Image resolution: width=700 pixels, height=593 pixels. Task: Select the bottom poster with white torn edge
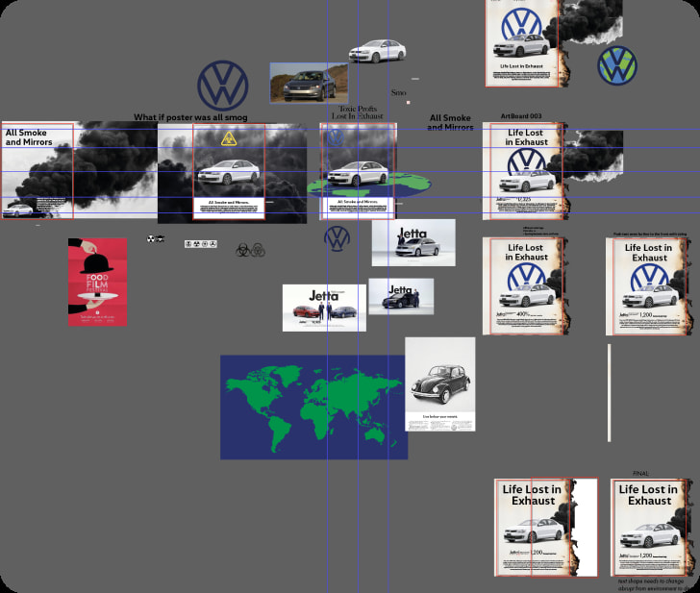[545, 528]
